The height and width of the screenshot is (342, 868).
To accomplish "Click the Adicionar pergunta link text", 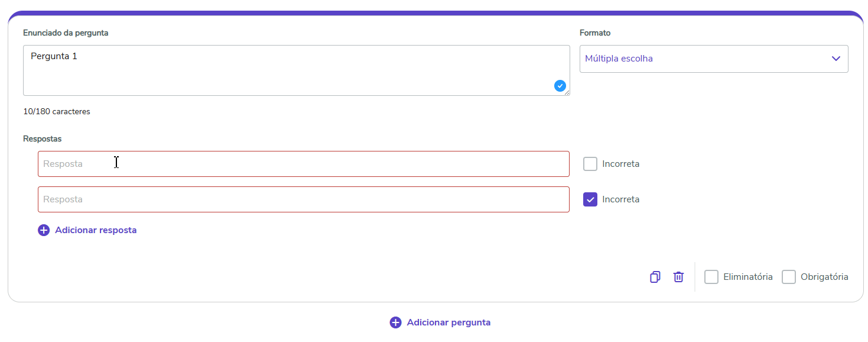I will (x=448, y=322).
